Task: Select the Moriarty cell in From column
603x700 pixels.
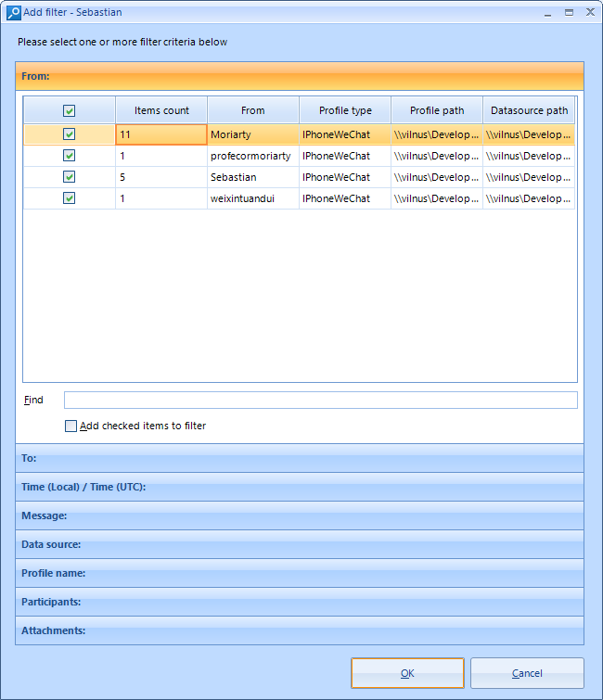Action: click(253, 134)
